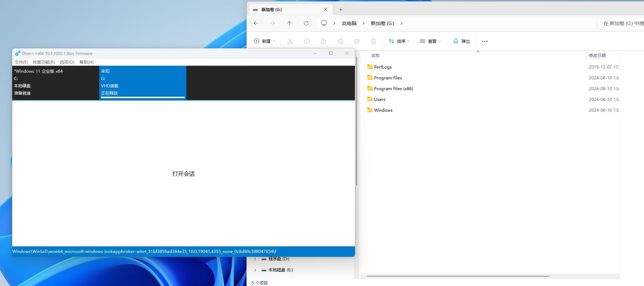Go up one folder level in Explorer
The image size is (644, 286).
tap(289, 23)
